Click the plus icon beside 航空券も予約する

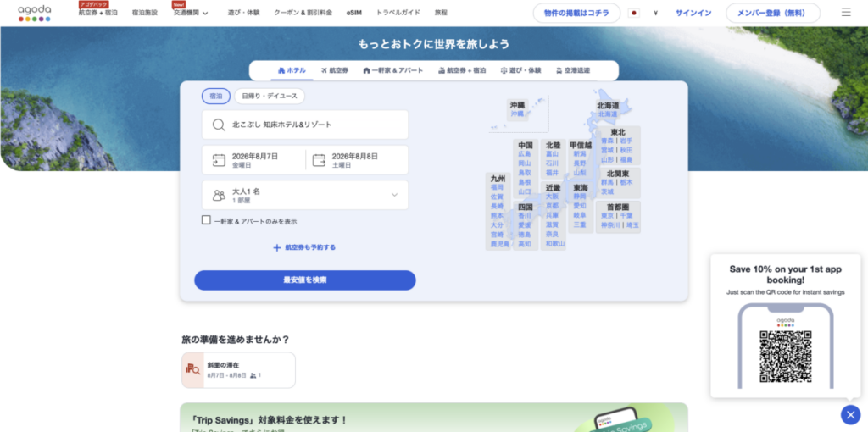(277, 248)
